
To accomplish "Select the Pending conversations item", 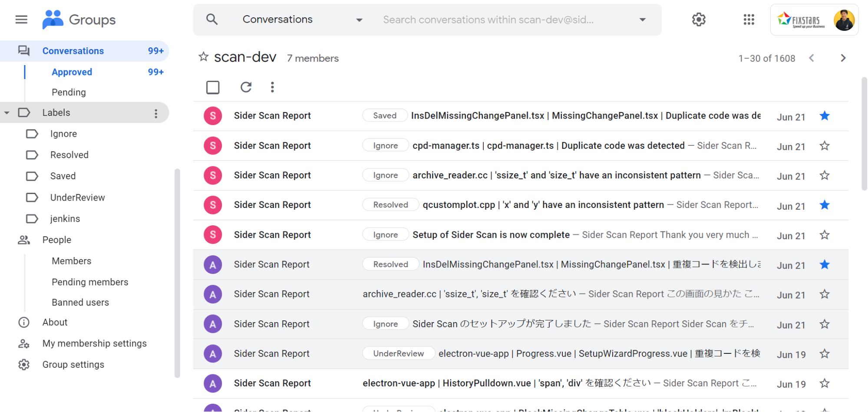I will pos(69,92).
